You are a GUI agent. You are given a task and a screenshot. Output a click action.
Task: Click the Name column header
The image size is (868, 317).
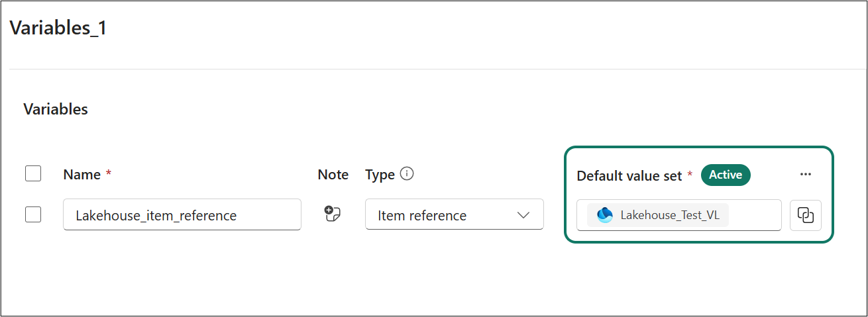[82, 175]
